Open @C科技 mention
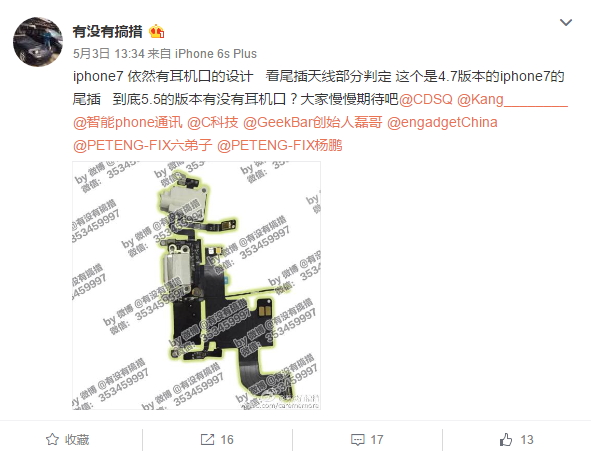 tap(213, 122)
